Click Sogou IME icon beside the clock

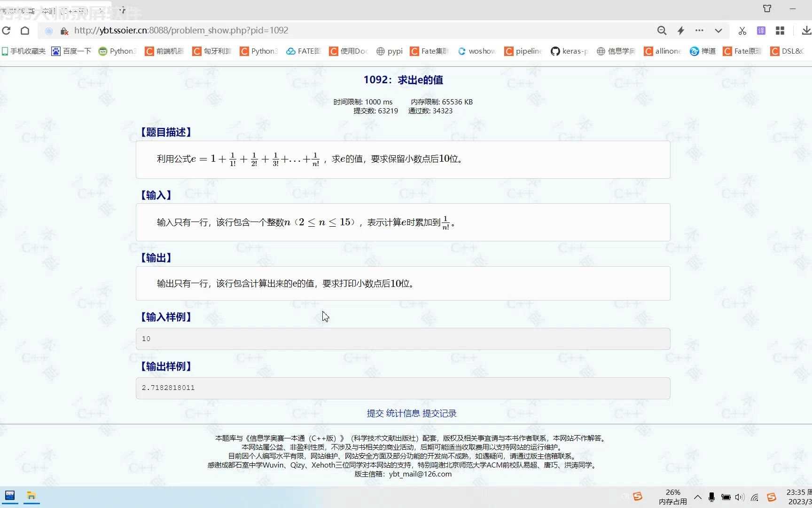coord(772,497)
